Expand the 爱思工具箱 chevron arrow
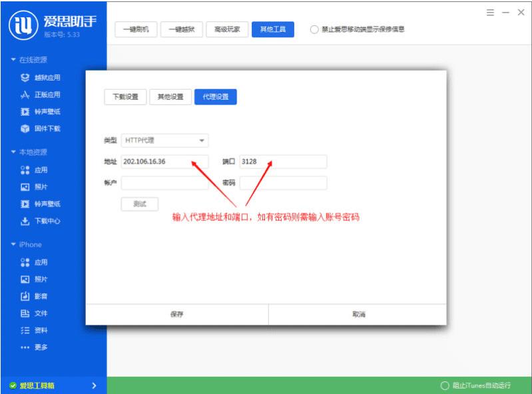This screenshot has width=532, height=394. (94, 385)
